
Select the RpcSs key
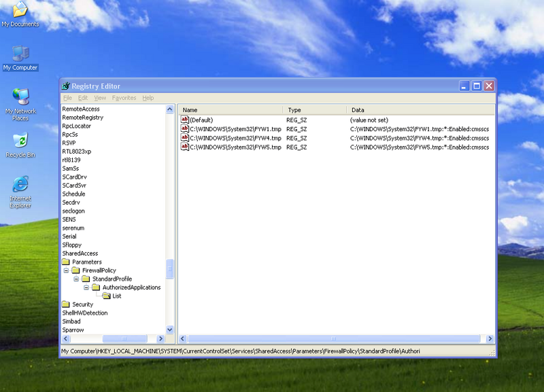click(70, 135)
